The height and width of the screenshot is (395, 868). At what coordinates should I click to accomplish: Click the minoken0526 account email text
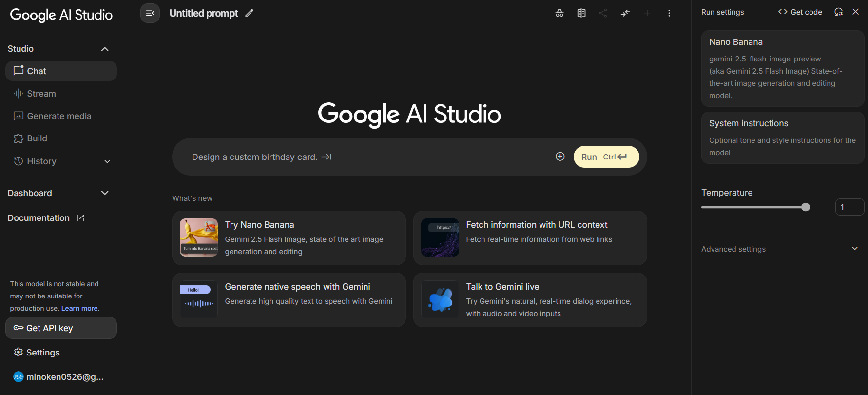click(x=65, y=376)
